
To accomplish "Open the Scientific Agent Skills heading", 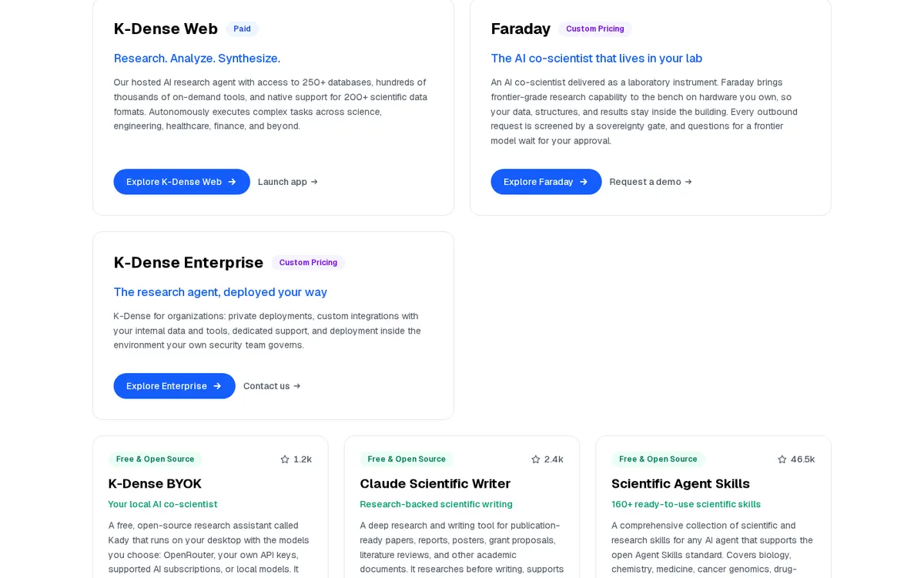I will tap(681, 484).
